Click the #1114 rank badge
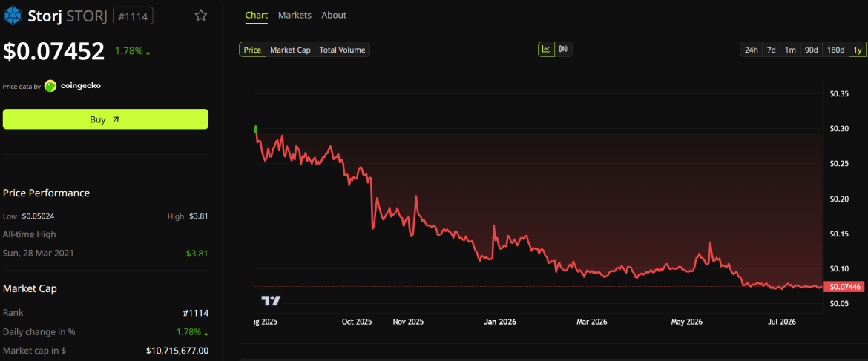 coord(133,16)
